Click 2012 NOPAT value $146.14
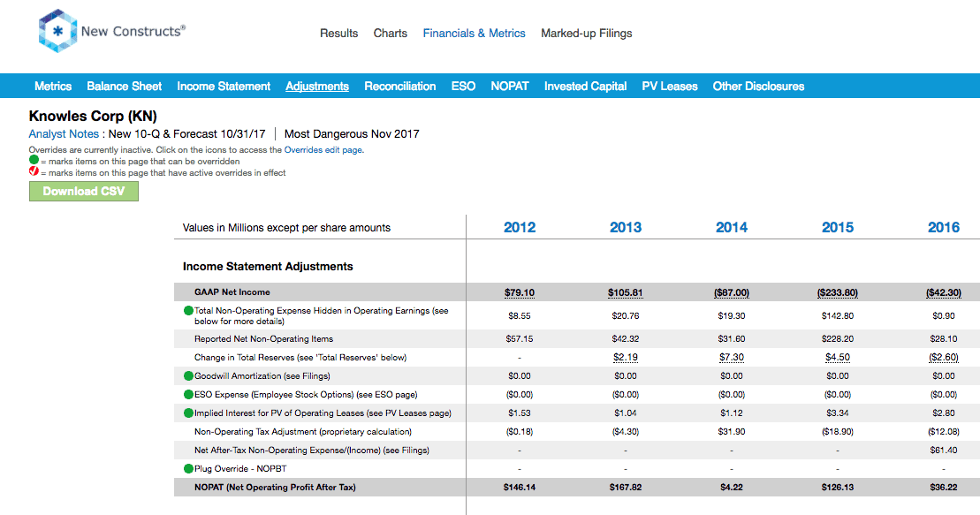 tap(520, 488)
